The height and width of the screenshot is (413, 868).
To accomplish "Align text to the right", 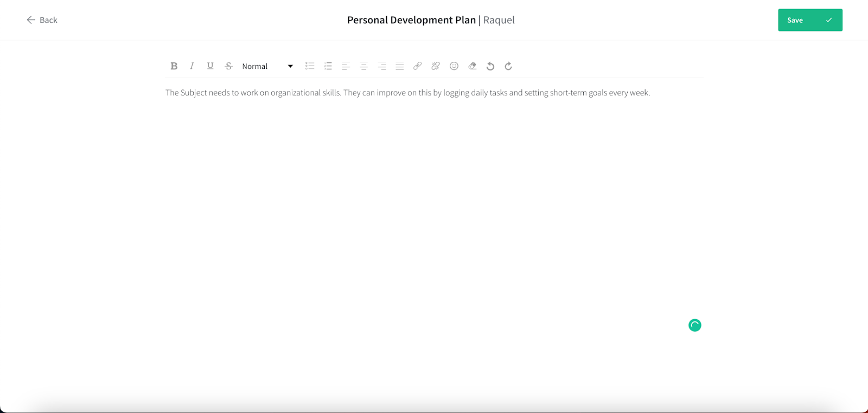I will coord(382,66).
